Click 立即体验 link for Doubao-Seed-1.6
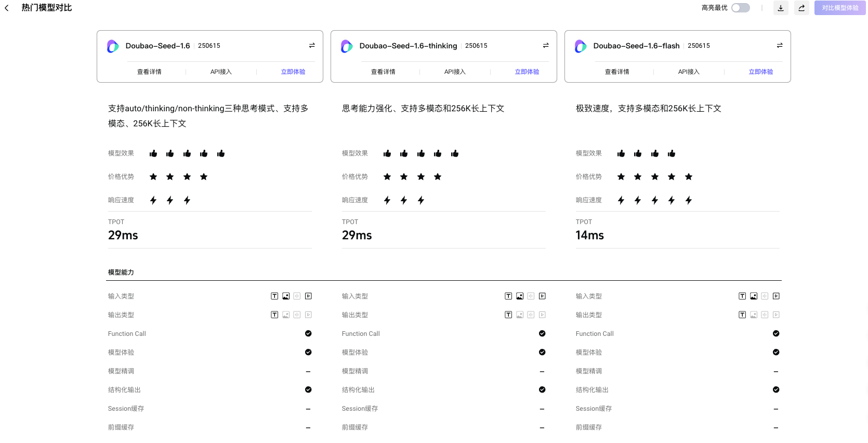Screen dimensions: 868x443 point(293,72)
